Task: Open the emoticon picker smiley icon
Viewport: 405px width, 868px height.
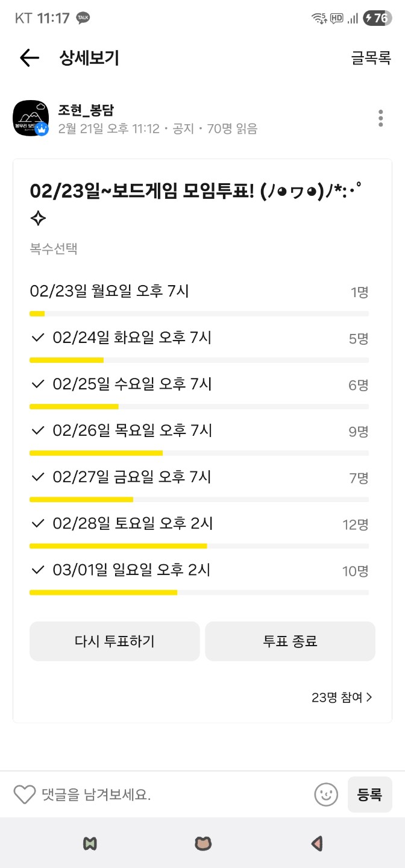Action: pos(326,794)
